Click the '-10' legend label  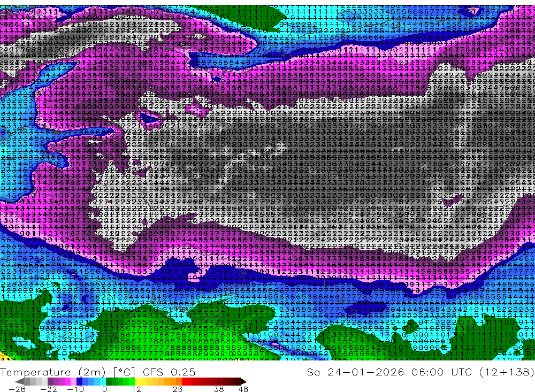click(x=75, y=389)
